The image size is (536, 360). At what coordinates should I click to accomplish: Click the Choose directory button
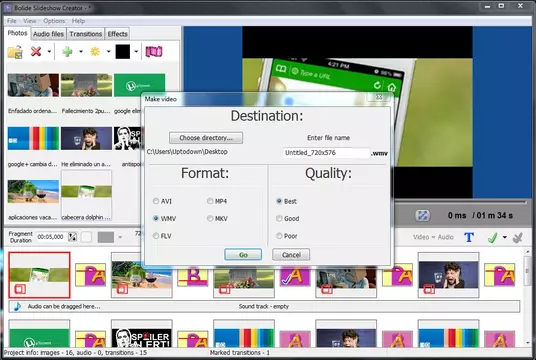[x=206, y=138]
